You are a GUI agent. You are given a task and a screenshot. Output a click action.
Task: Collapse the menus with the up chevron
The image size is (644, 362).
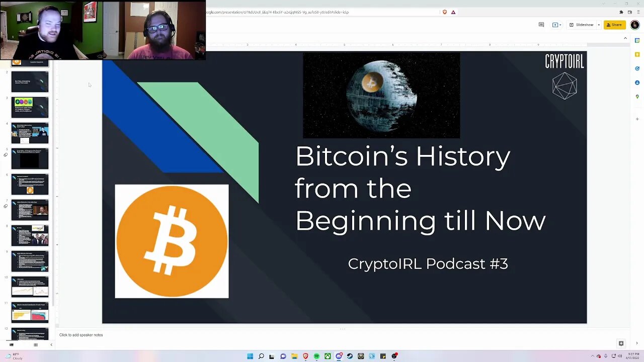625,38
